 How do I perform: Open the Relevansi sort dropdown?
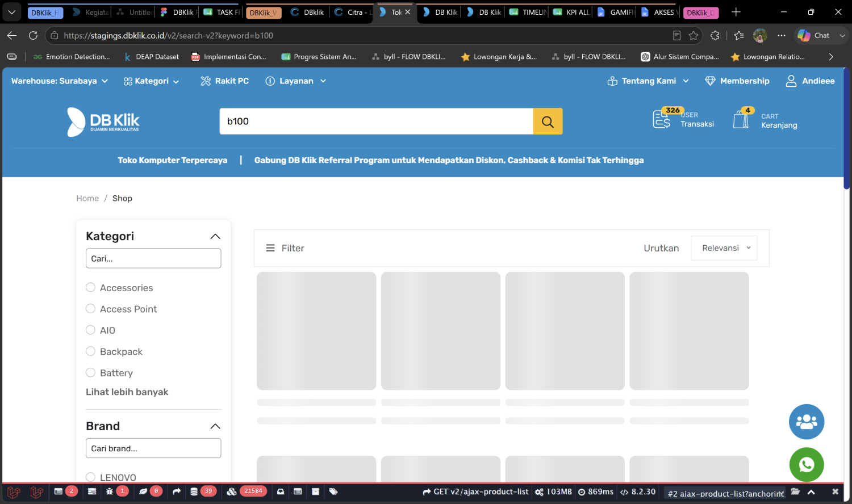(x=724, y=248)
